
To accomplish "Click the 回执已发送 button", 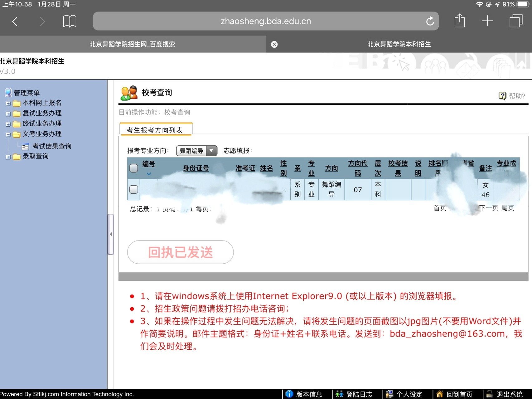I will pyautogui.click(x=180, y=252).
